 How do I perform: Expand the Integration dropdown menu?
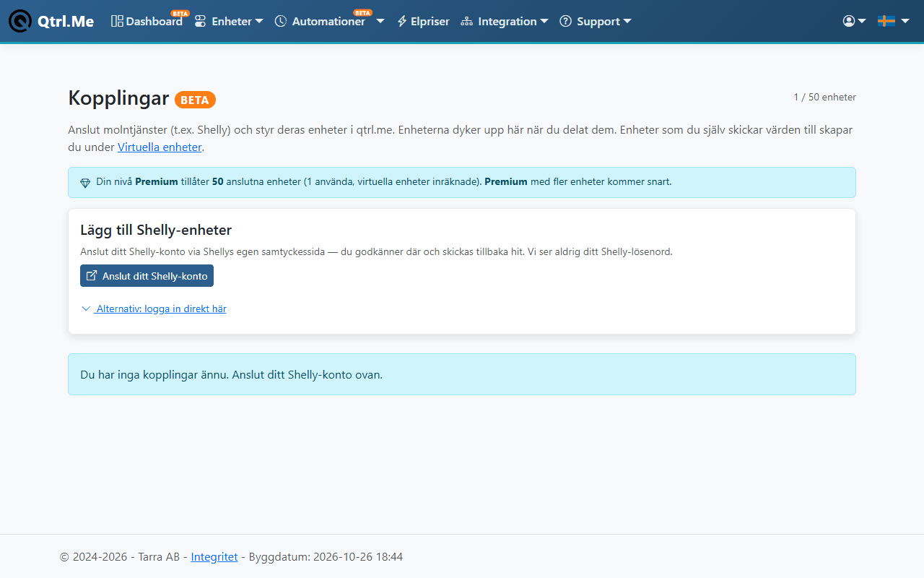pos(505,21)
